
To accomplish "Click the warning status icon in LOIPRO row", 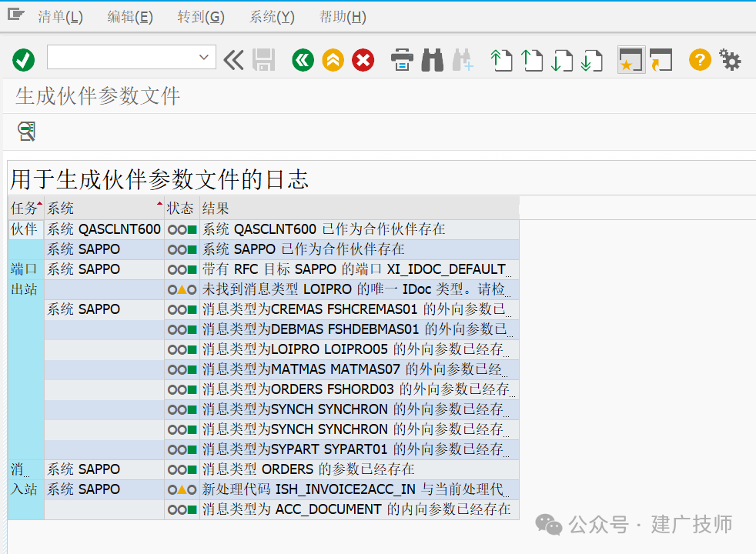I will point(182,289).
